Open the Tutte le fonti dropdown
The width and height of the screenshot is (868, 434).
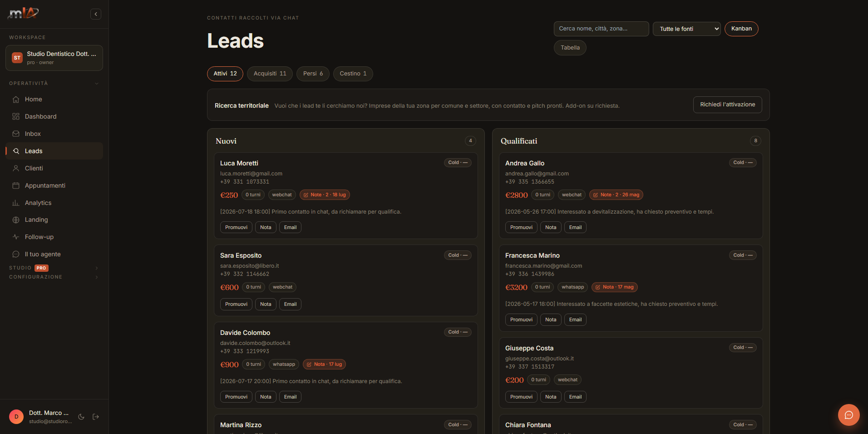(686, 29)
